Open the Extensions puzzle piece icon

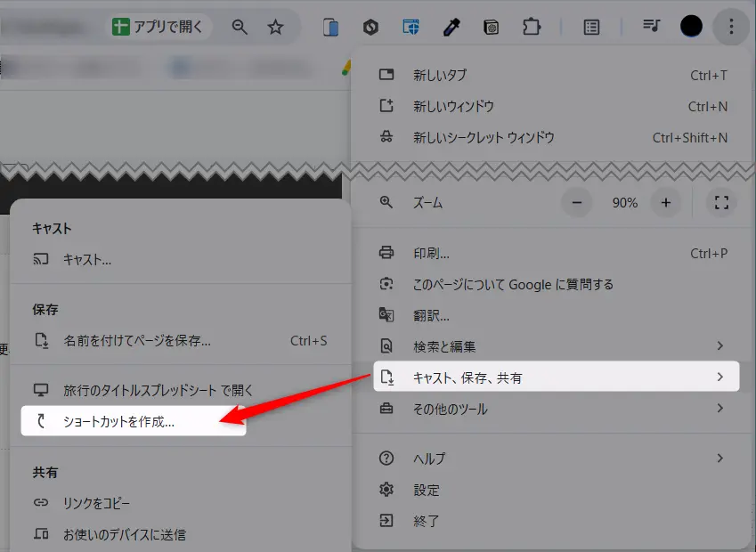pos(532,27)
